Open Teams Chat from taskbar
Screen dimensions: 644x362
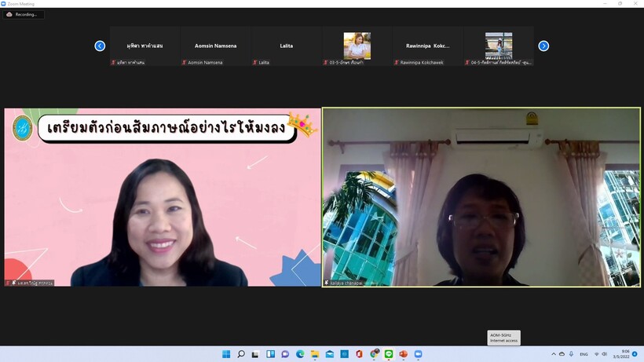tap(285, 354)
